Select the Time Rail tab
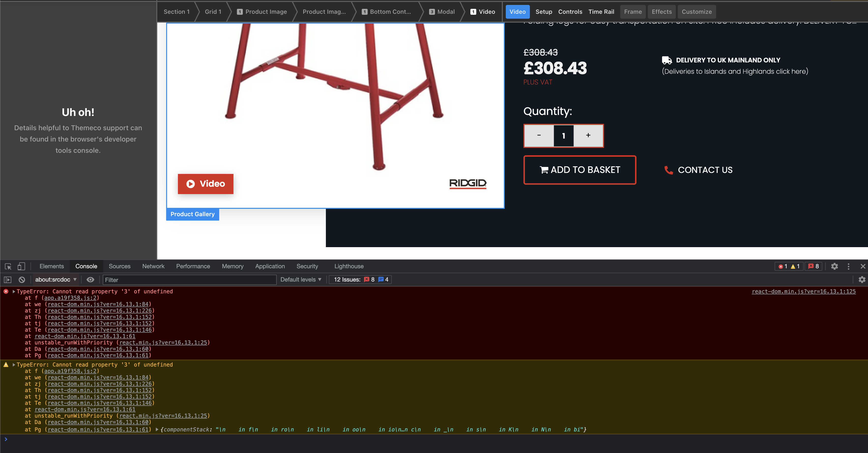 pyautogui.click(x=601, y=12)
